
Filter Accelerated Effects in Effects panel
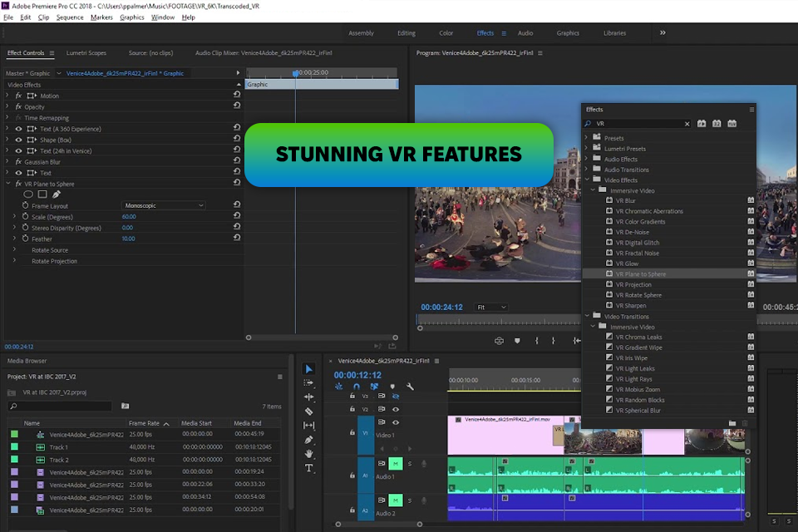[702, 124]
